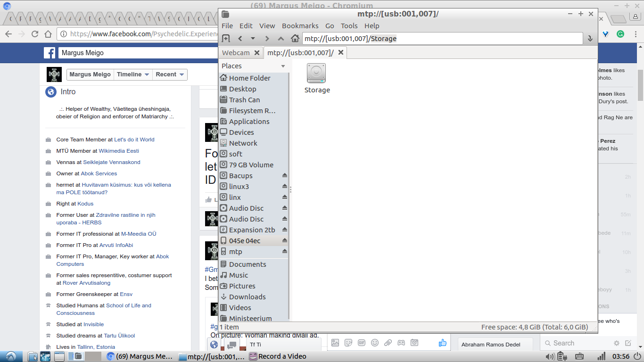Open the File menu in file manager
Screen dimensions: 644x362
pos(227,26)
